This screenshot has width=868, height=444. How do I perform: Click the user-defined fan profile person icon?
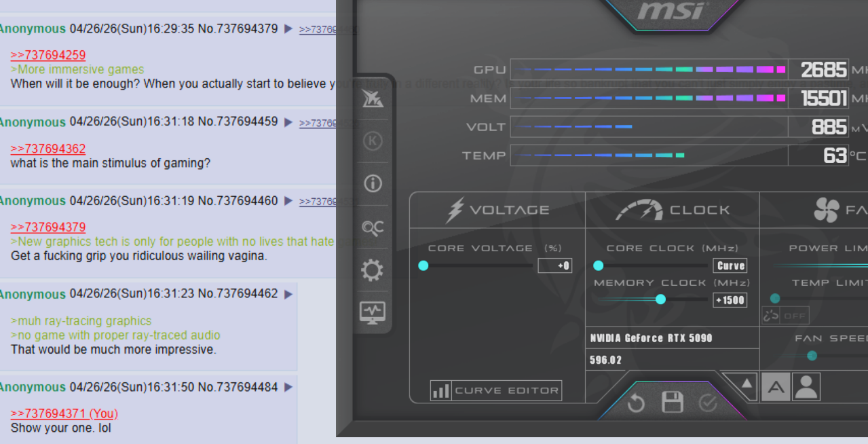(x=806, y=387)
